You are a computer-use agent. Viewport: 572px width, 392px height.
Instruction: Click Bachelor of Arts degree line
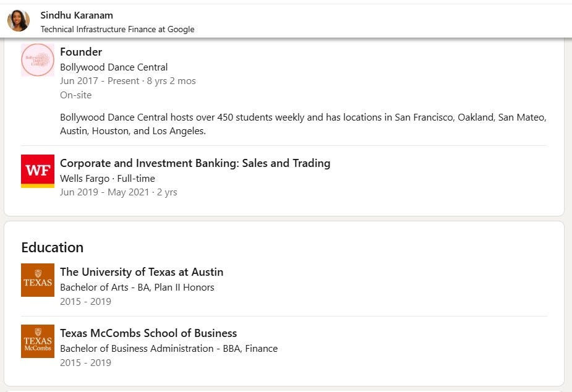point(137,287)
